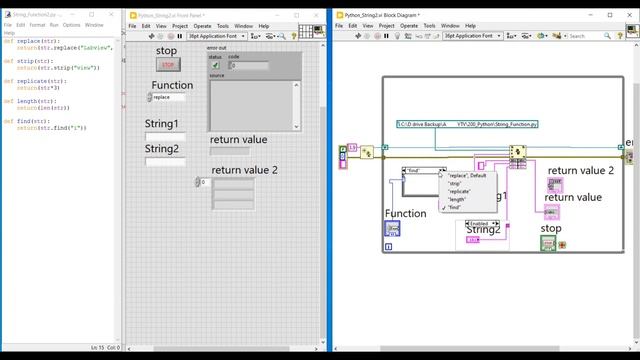
Task: Click the loop condition stop terminal
Action: click(562, 245)
